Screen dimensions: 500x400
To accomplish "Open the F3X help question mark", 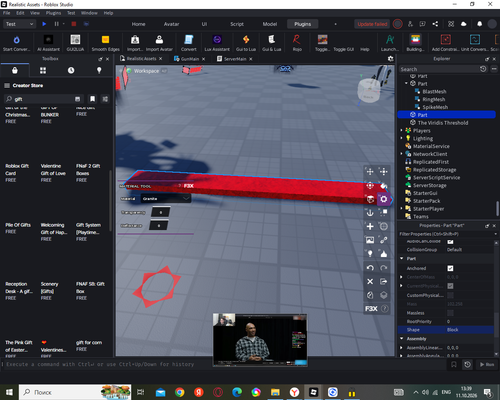I will pos(384,309).
